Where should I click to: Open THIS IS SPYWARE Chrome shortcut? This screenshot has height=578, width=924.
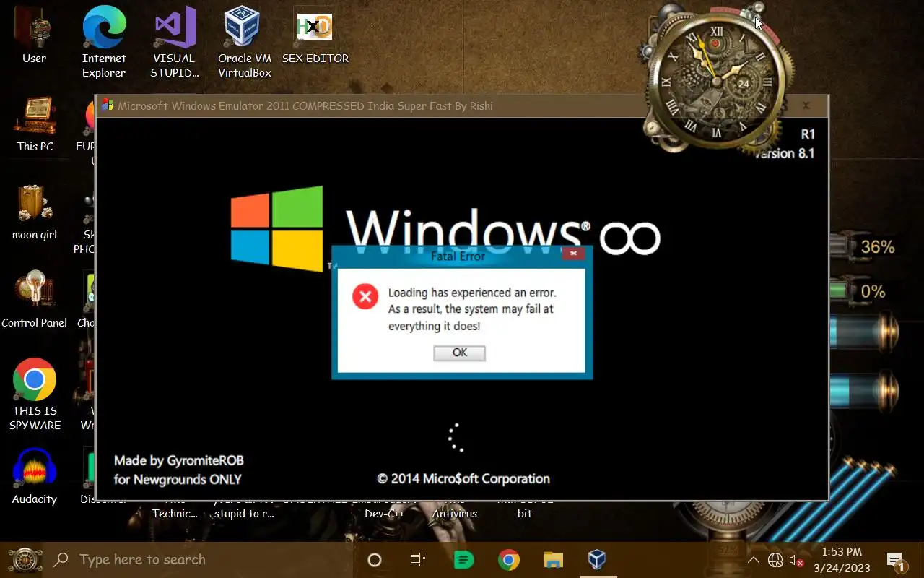35,395
